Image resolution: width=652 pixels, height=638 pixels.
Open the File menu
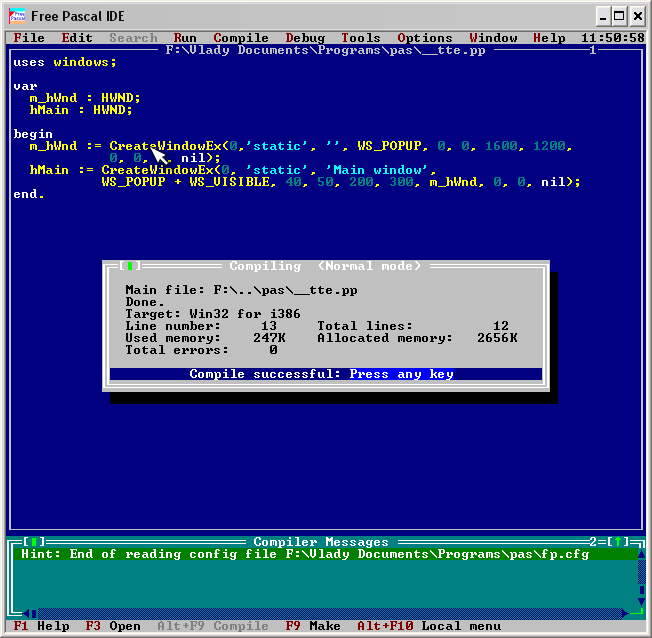click(29, 38)
